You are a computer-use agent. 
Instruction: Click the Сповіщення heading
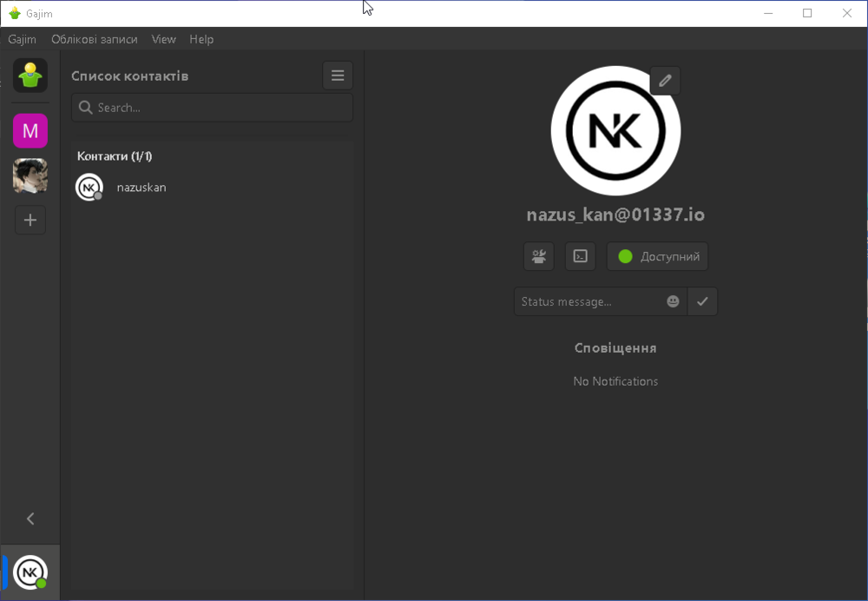[x=615, y=348]
